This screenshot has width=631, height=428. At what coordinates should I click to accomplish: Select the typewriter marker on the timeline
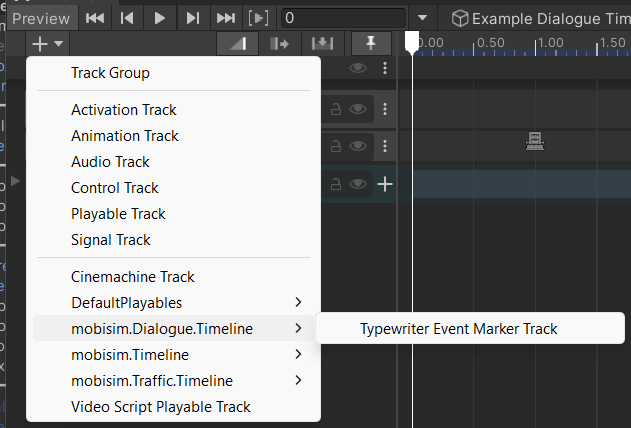point(535,141)
